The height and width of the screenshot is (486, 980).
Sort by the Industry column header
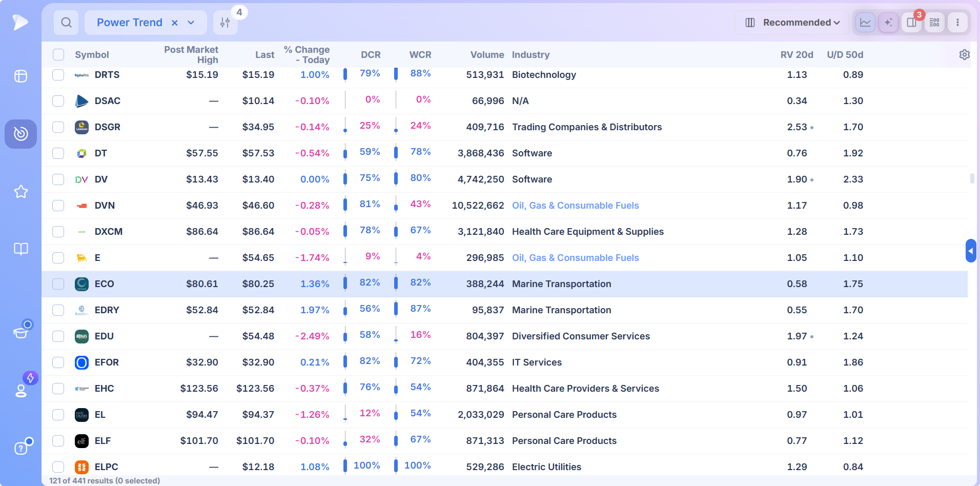530,55
